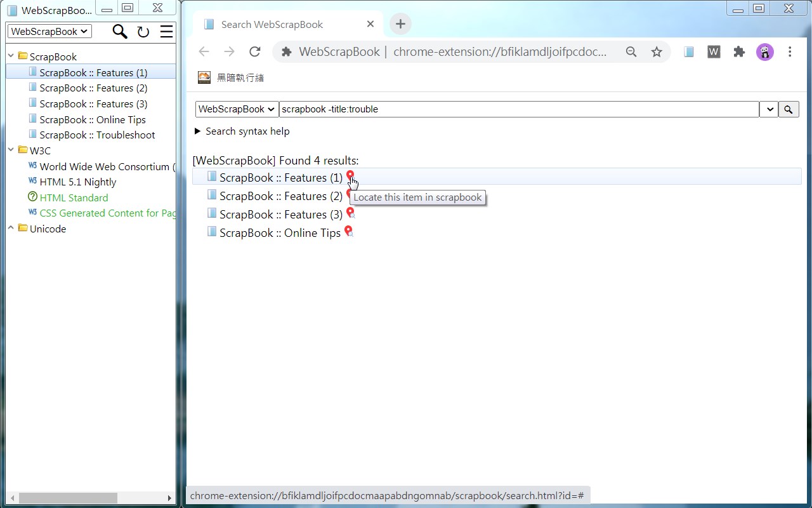
Task: Go back in browser history
Action: coord(204,51)
